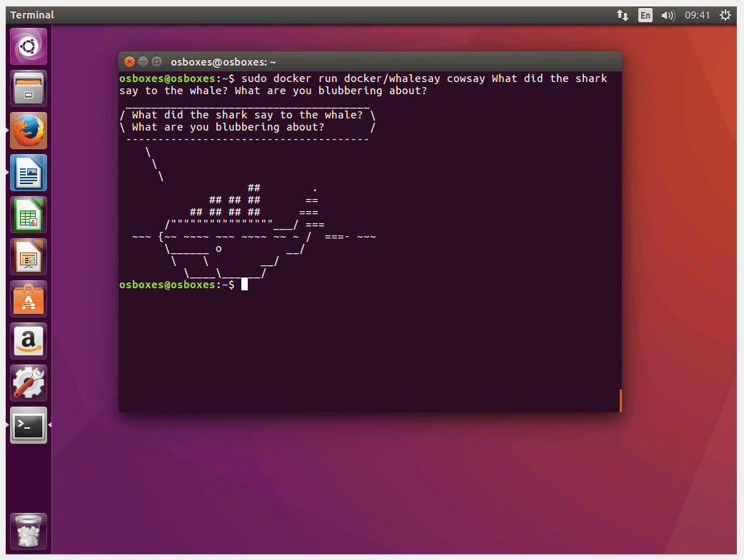Open System Settings wrench-and-gear icon
Screen dimensions: 744x560
click(x=29, y=383)
